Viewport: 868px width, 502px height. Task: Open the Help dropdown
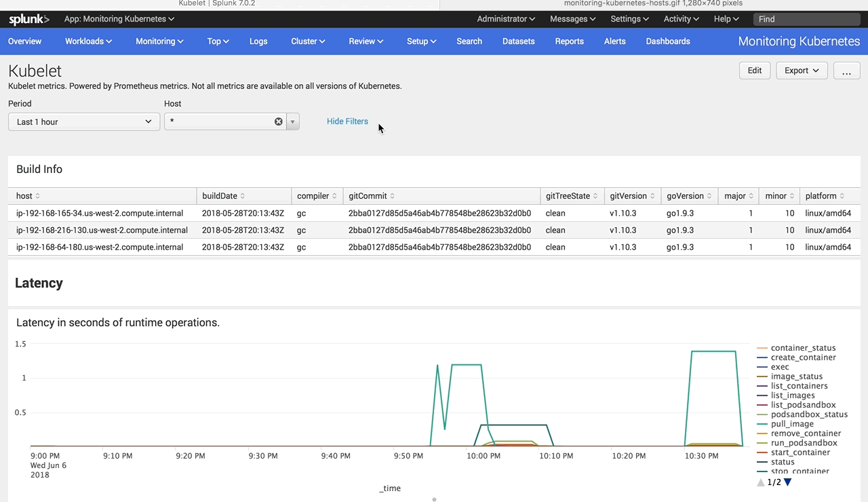726,19
